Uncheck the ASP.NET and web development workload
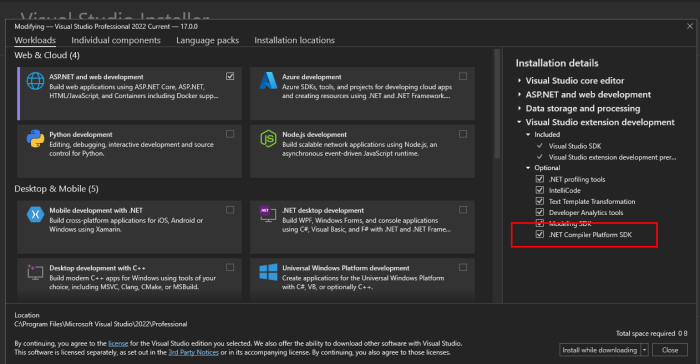 click(x=230, y=76)
